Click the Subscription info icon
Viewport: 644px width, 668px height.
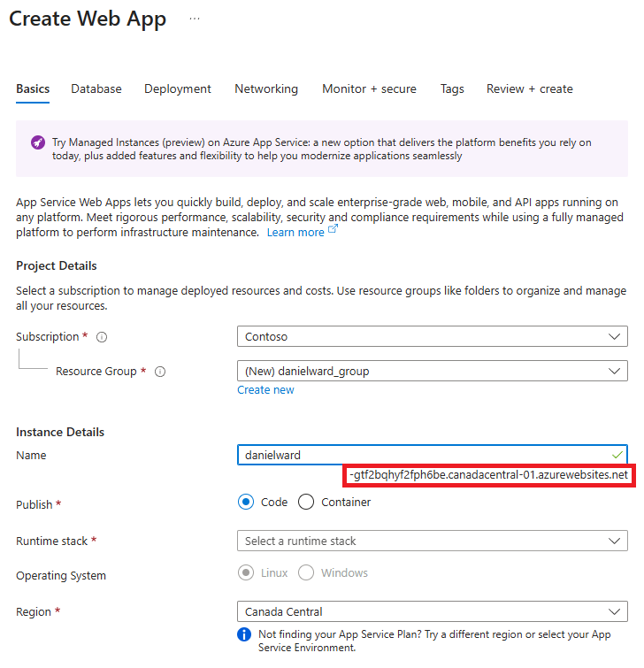point(102,337)
